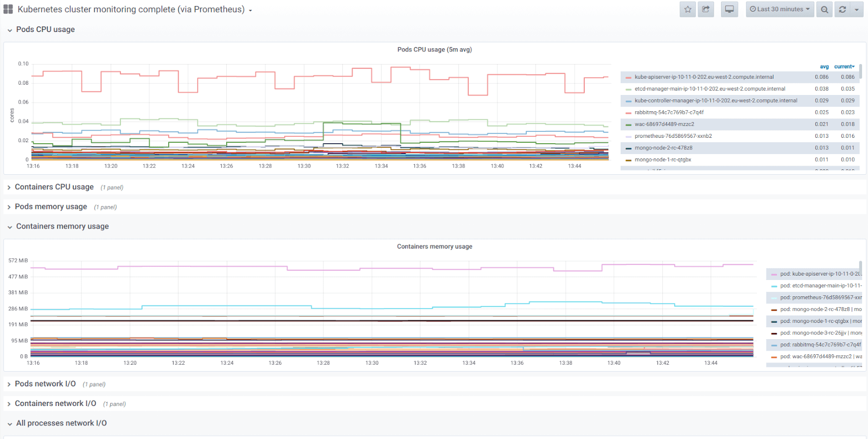This screenshot has width=868, height=439.
Task: Expand the Pods network I/O row
Action: click(45, 384)
